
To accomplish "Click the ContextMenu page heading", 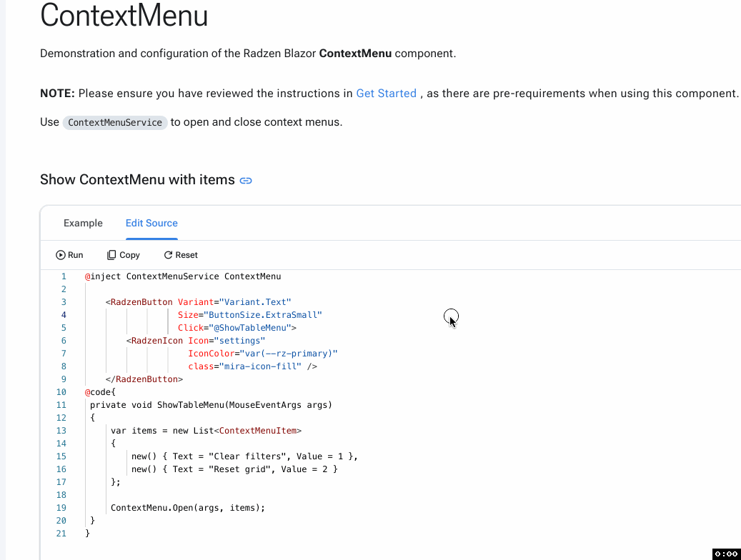I will 124,16.
